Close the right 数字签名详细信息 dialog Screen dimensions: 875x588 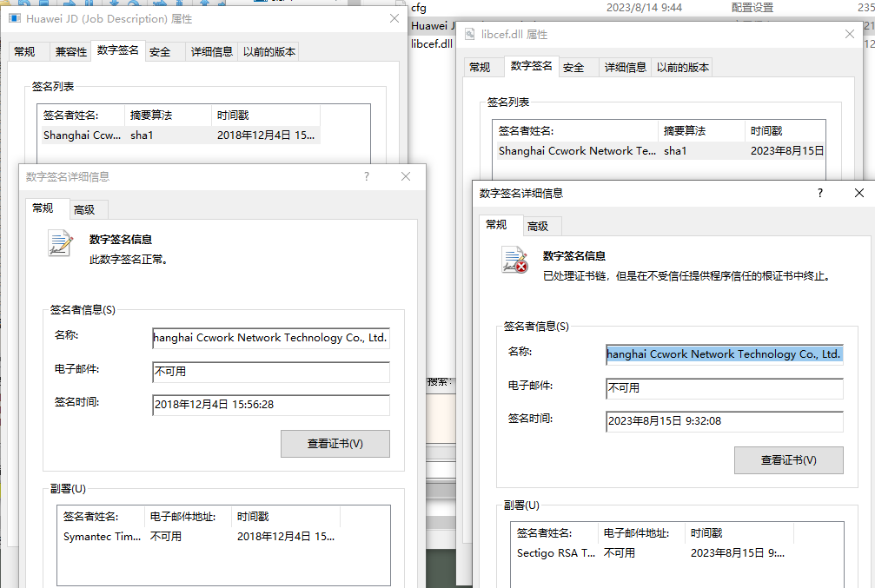(x=859, y=193)
